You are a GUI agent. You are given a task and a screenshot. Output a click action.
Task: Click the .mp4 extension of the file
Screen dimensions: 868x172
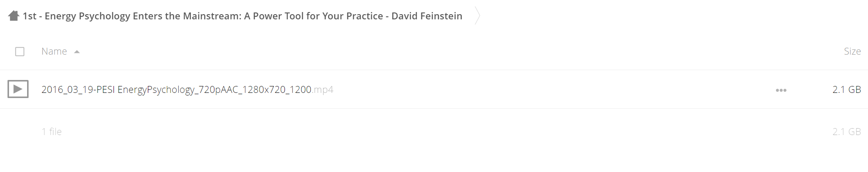click(x=323, y=89)
